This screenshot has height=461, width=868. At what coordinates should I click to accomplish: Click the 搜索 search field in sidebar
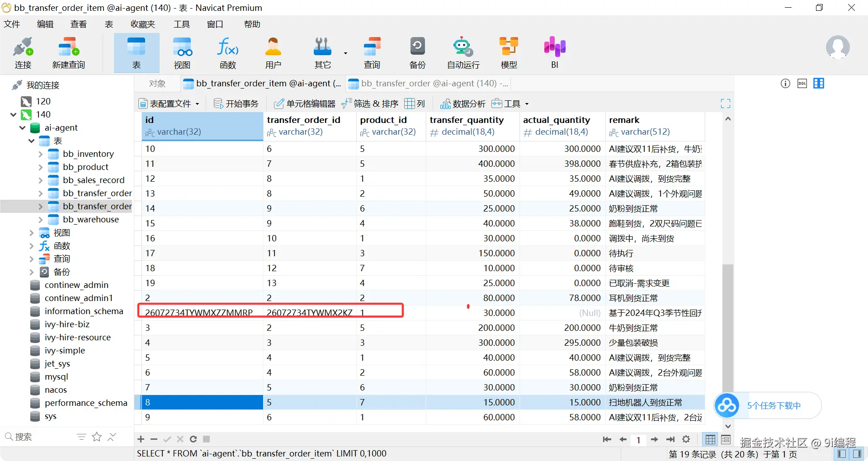(38, 437)
